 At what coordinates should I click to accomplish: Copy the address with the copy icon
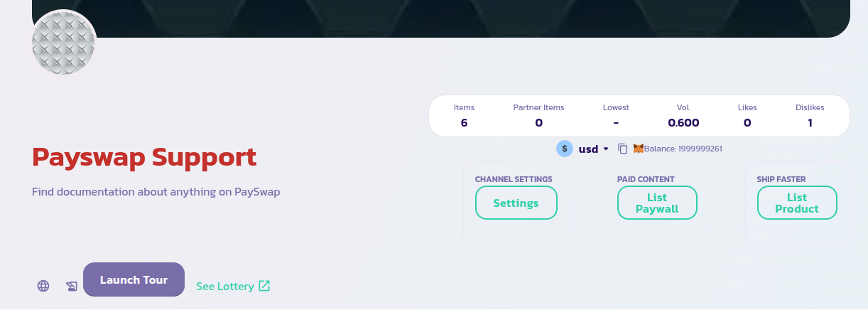(x=623, y=149)
